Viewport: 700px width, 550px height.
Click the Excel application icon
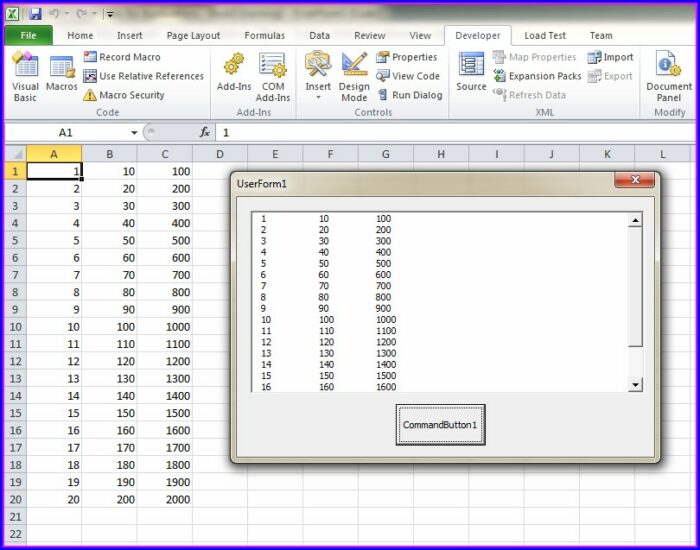click(x=12, y=14)
